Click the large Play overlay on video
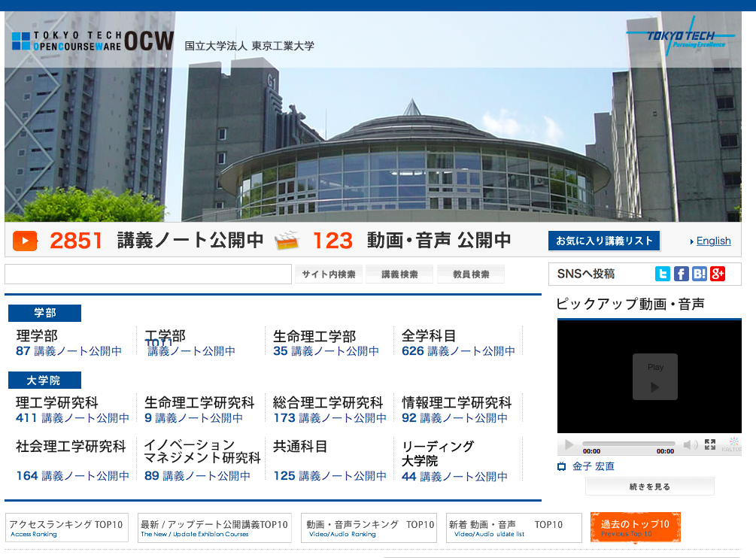This screenshot has width=756, height=558. click(654, 377)
